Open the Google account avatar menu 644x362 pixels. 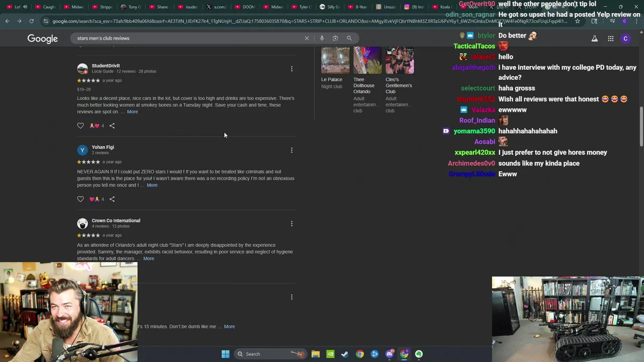(625, 39)
